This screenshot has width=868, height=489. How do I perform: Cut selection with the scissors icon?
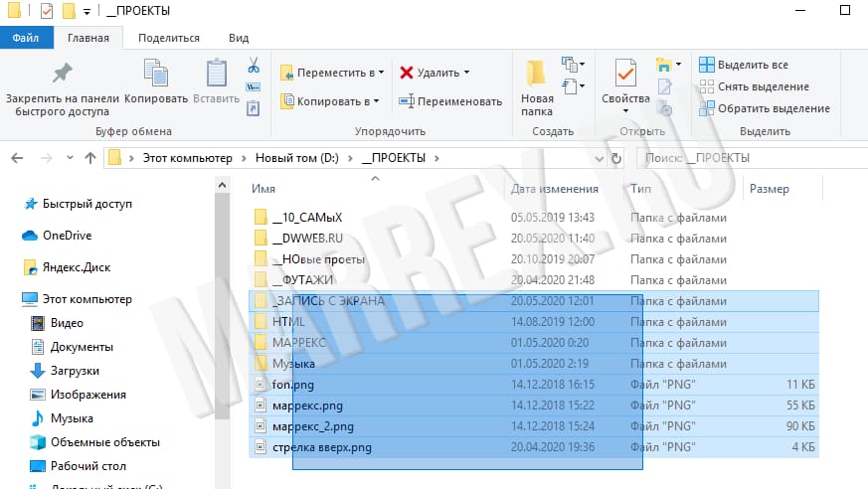click(x=254, y=66)
